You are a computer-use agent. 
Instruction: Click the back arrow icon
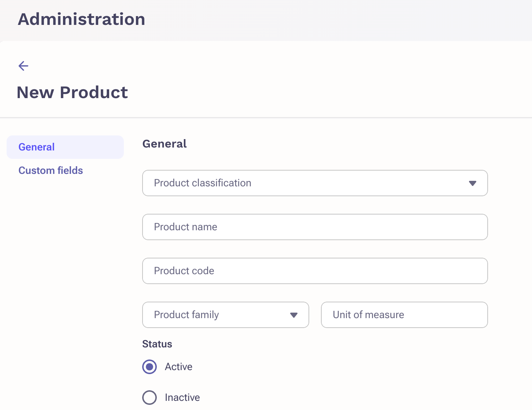coord(23,66)
